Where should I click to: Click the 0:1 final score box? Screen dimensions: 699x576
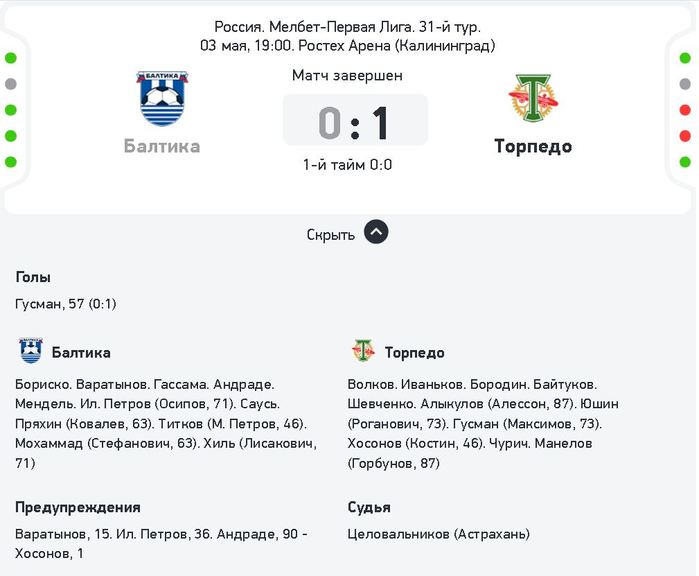tap(355, 120)
